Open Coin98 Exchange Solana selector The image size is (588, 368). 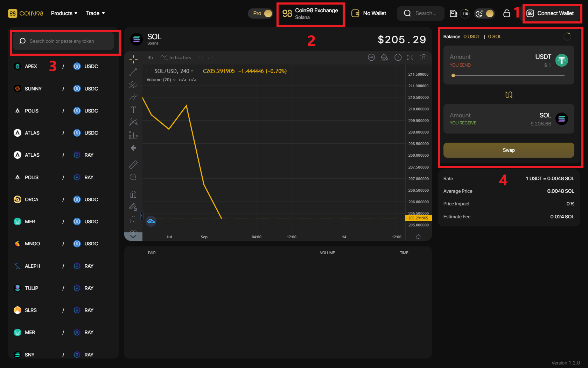(x=310, y=14)
